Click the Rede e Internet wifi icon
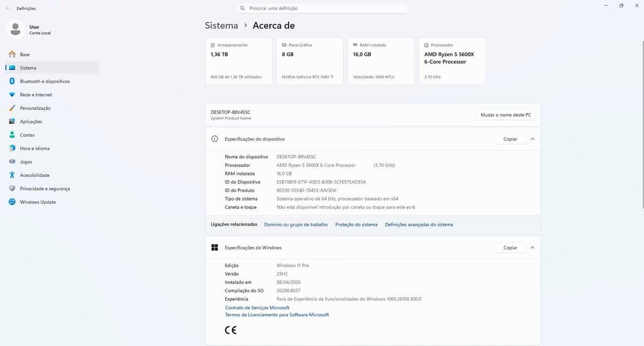Image resolution: width=644 pixels, height=346 pixels. point(12,95)
